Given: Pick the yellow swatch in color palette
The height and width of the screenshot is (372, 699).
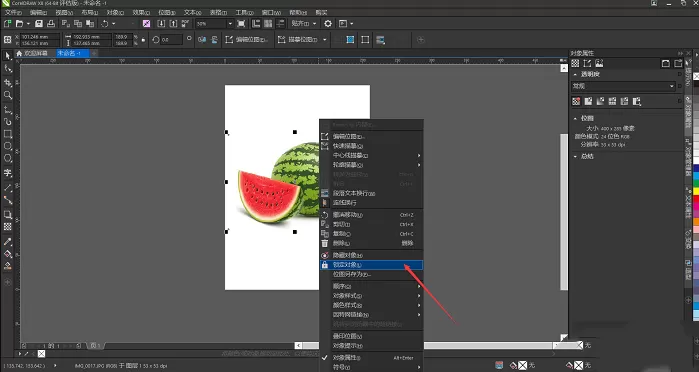Looking at the screenshot, I should [x=696, y=192].
